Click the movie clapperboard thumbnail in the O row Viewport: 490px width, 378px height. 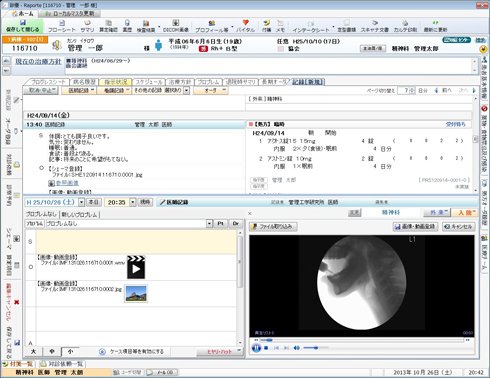[136, 267]
